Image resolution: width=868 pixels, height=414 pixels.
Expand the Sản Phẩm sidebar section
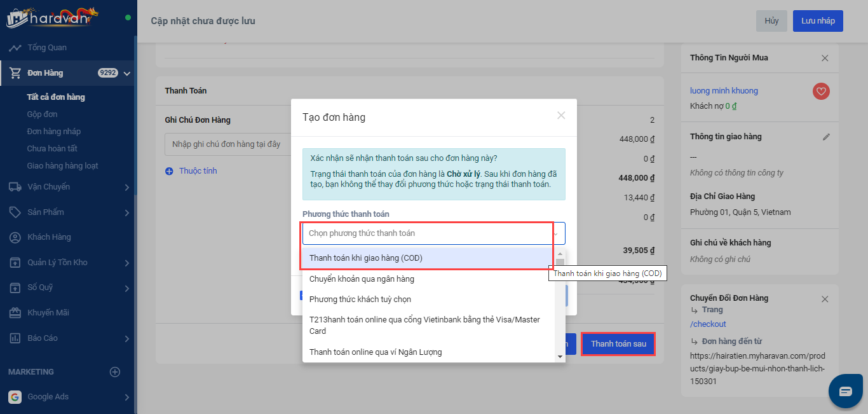126,212
